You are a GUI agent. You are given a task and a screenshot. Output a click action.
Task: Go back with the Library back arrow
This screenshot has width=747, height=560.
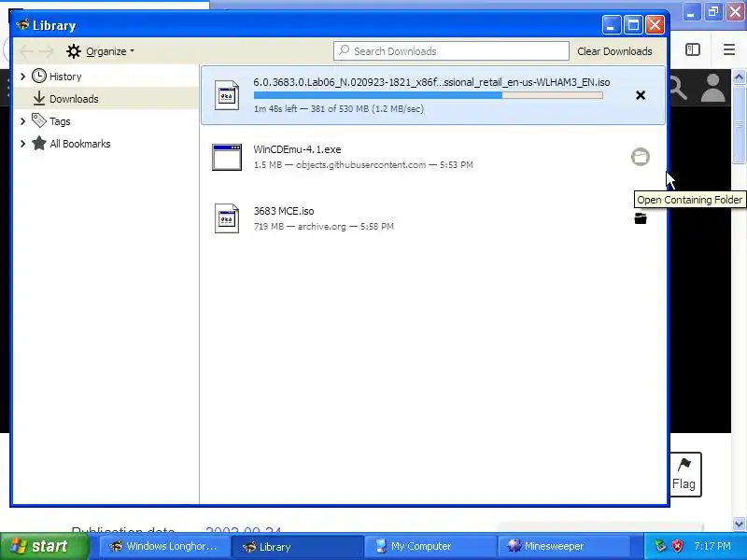pos(27,51)
